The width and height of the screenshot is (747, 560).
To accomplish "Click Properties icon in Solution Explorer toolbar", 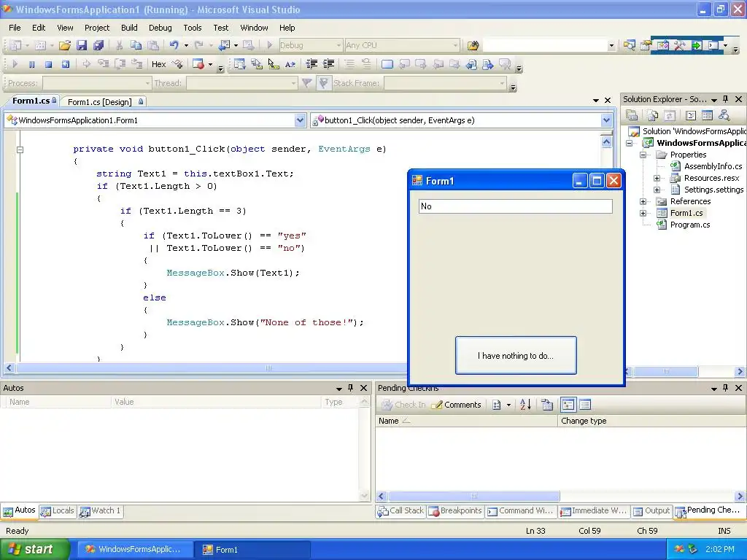I will point(632,115).
